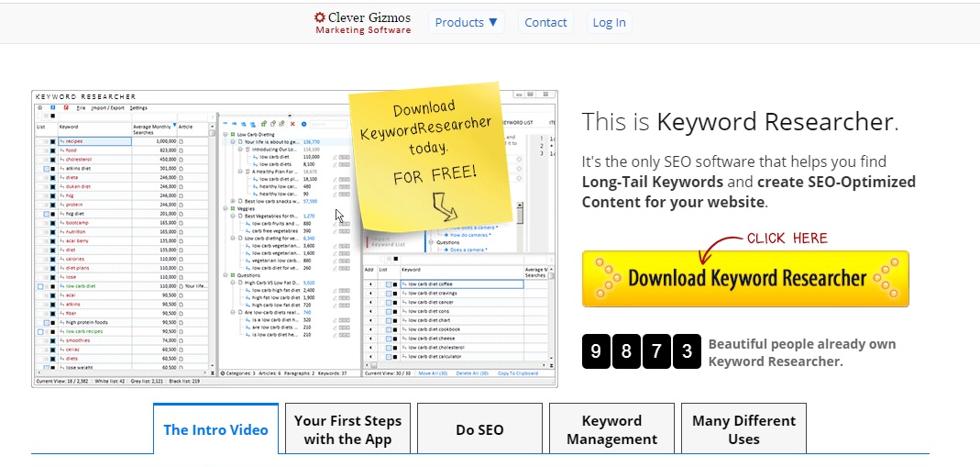Click the Add arrow for low carb diet coffee
The image size is (980, 467).
369,284
